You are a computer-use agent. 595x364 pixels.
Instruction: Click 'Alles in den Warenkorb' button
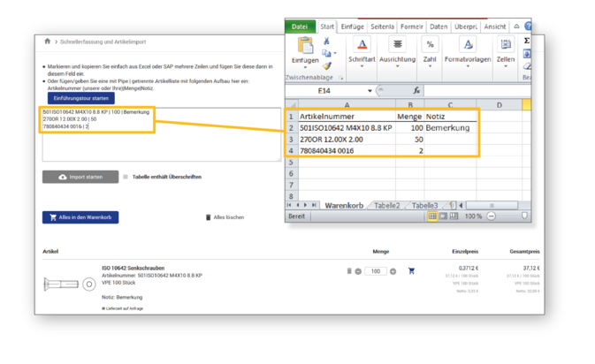[x=80, y=216]
